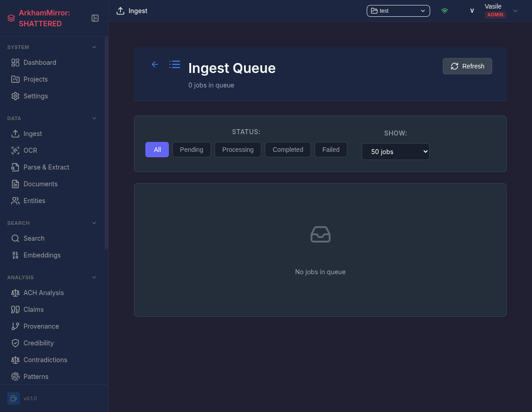Collapse the SEARCH section chevron
This screenshot has height=412, width=532.
pyautogui.click(x=94, y=223)
